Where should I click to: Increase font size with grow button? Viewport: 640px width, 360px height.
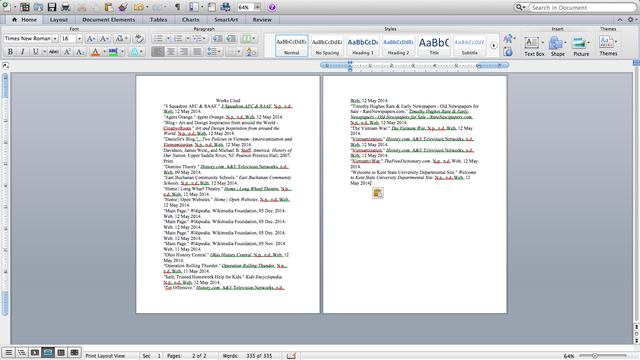pos(91,38)
